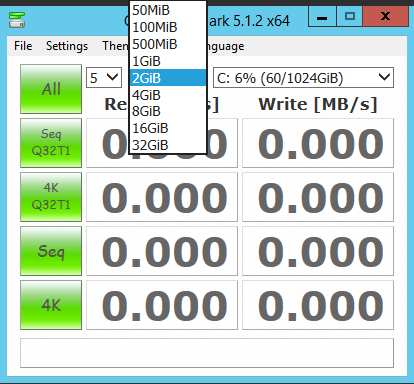
Task: Run the 4K benchmark button
Action: 51,305
